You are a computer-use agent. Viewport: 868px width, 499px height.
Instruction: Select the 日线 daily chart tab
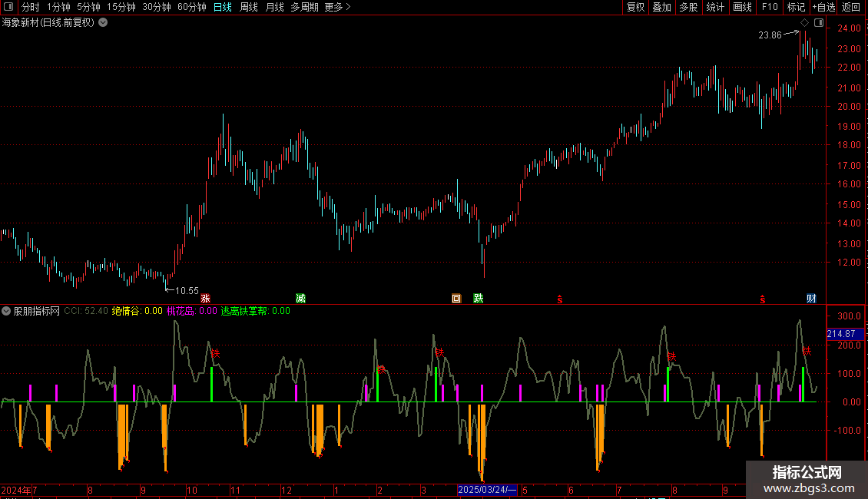click(223, 7)
